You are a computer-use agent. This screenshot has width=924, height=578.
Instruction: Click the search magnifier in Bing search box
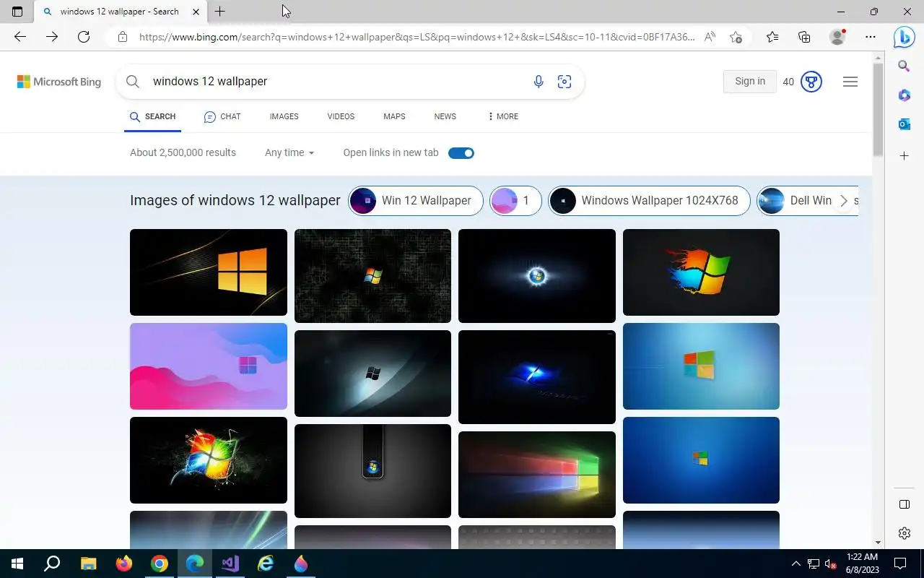pos(133,82)
